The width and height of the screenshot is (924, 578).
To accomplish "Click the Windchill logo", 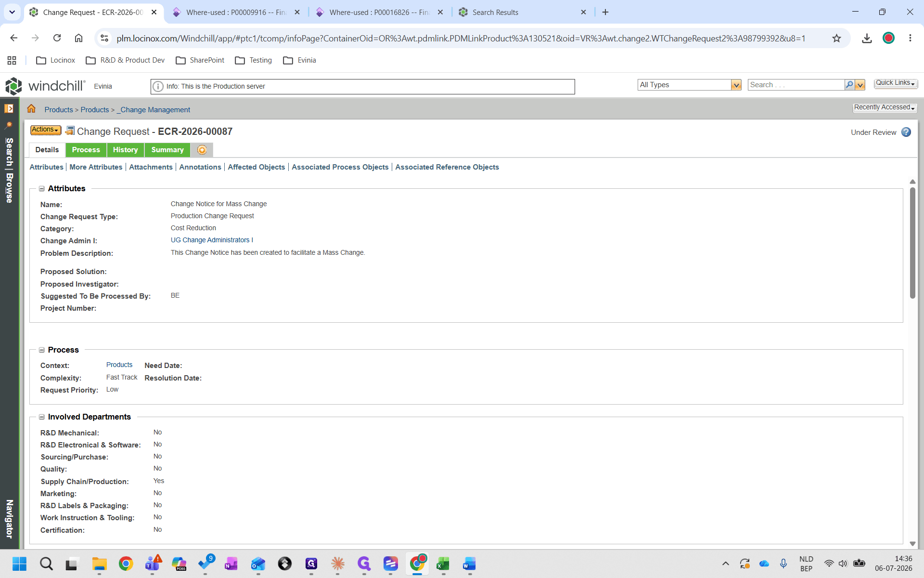I will pyautogui.click(x=45, y=86).
